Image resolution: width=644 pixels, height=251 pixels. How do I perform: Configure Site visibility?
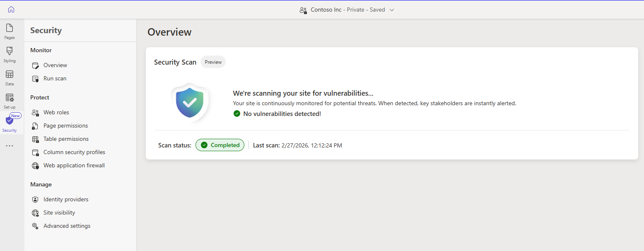59,212
